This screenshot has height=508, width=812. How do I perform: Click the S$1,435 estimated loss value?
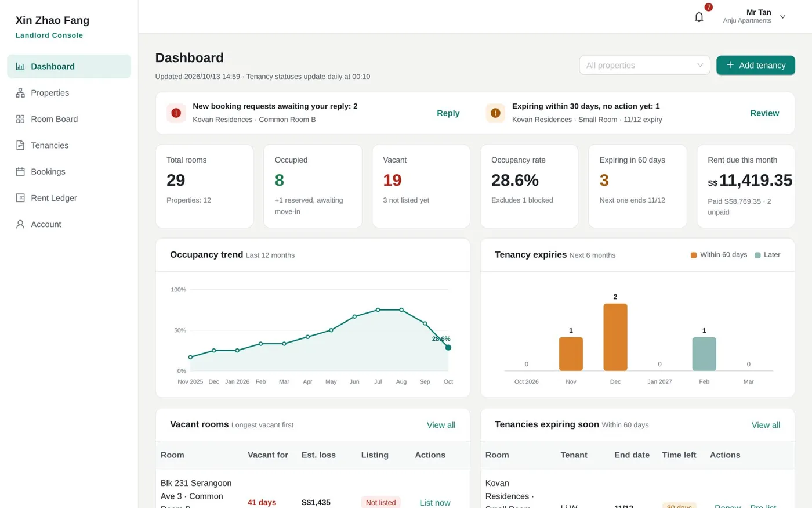pyautogui.click(x=316, y=502)
